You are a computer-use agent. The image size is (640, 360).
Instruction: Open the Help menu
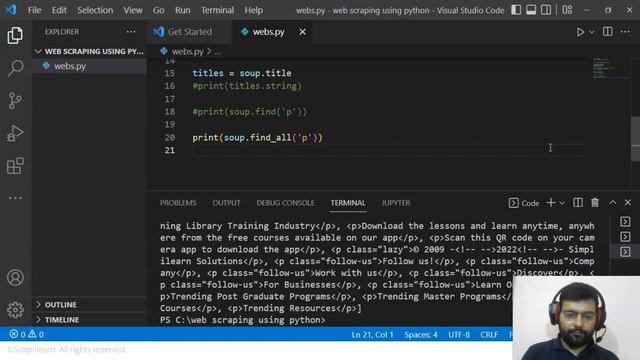(x=253, y=10)
